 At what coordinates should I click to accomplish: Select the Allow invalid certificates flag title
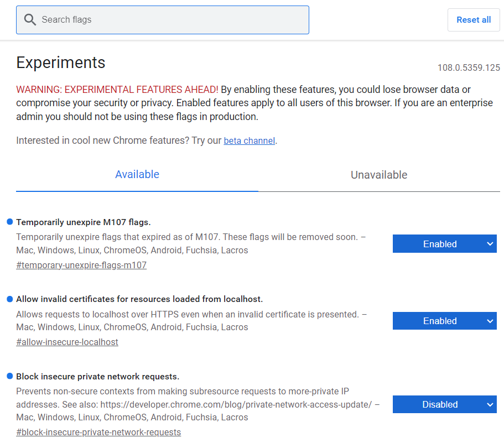[x=139, y=299]
